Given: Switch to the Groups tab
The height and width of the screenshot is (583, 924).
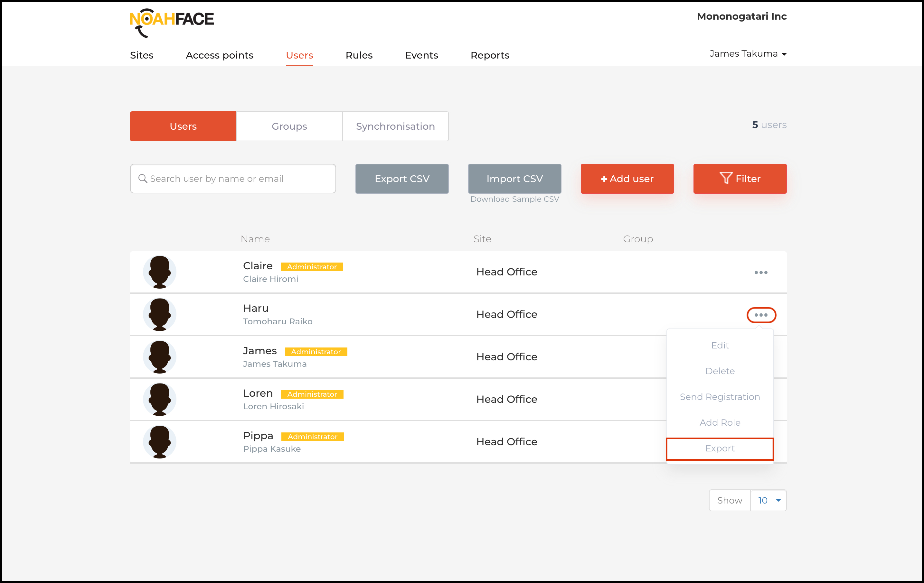Looking at the screenshot, I should [289, 126].
